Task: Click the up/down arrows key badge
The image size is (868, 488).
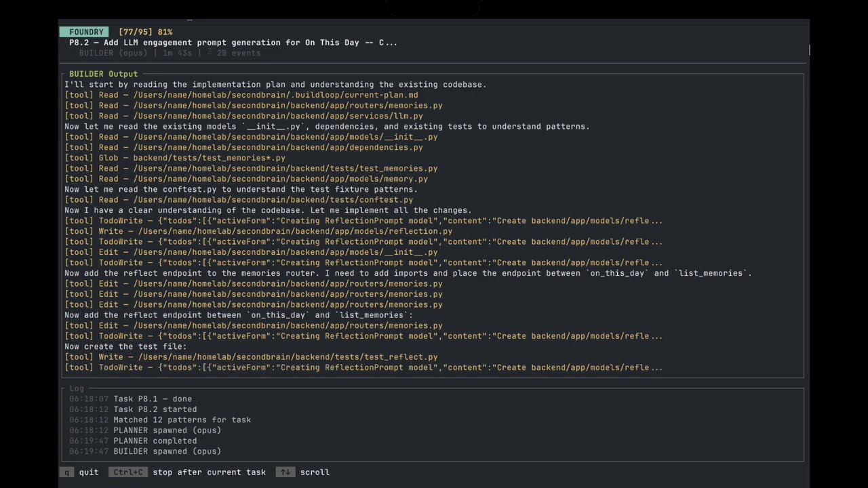Action: pyautogui.click(x=285, y=472)
